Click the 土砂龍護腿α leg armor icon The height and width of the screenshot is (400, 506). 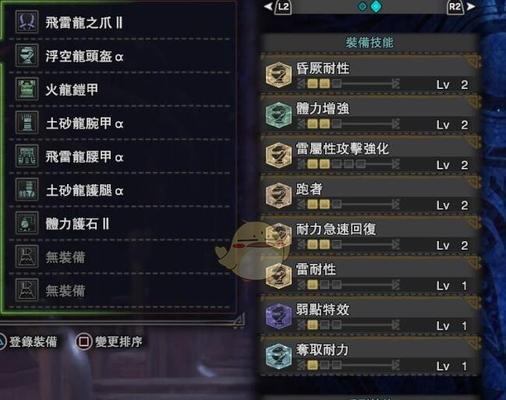pyautogui.click(x=27, y=190)
